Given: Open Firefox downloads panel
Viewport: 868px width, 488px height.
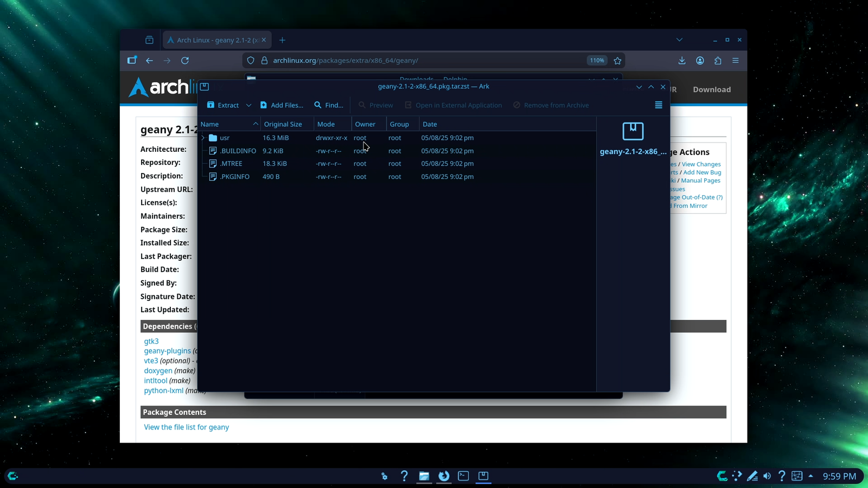Looking at the screenshot, I should click(x=682, y=61).
